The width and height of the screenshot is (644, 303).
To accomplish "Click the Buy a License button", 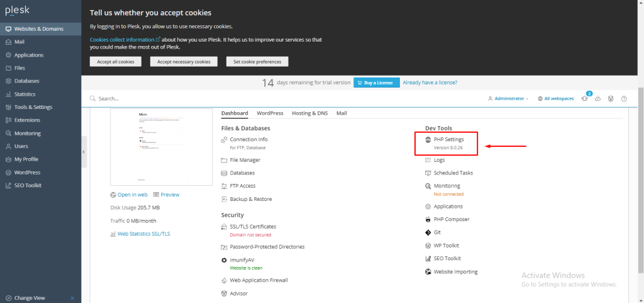I will [x=375, y=83].
